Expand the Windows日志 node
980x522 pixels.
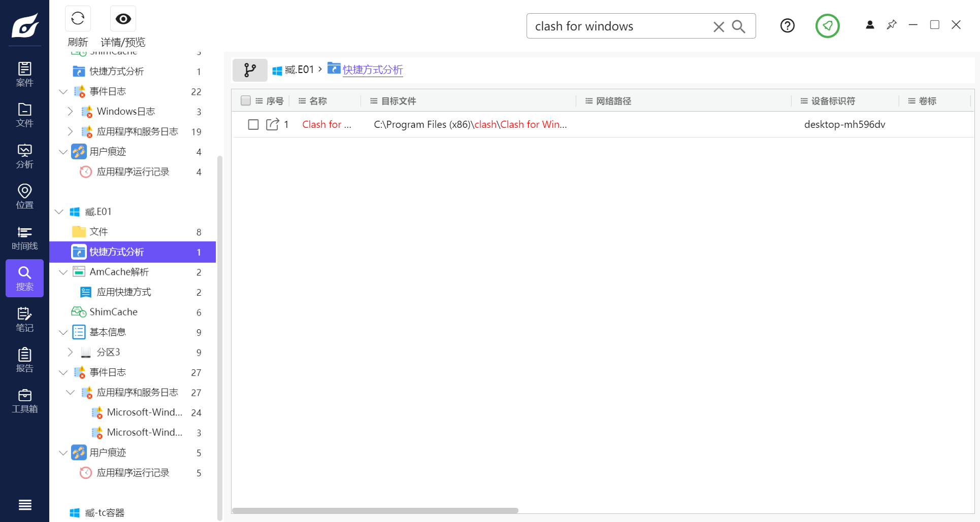[70, 112]
